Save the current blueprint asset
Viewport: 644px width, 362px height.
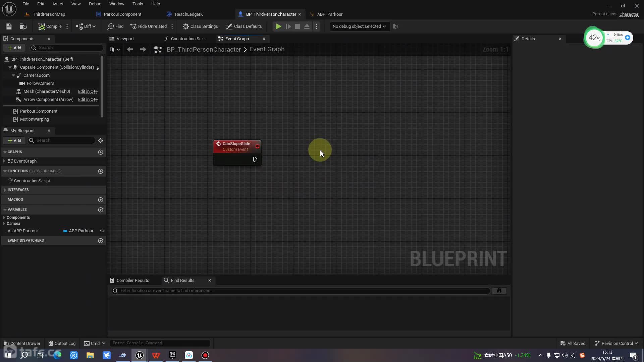point(9,26)
